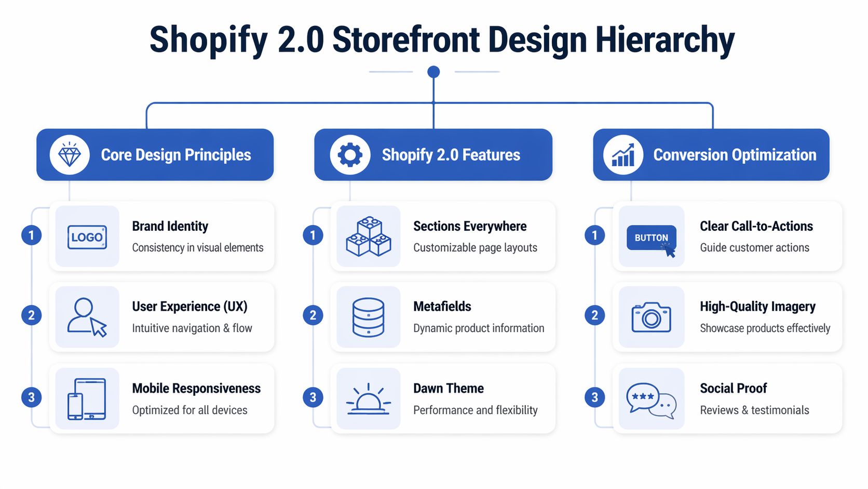Click number 3 badge next to Mobile Responsiveness
The height and width of the screenshot is (489, 868).
tap(31, 398)
